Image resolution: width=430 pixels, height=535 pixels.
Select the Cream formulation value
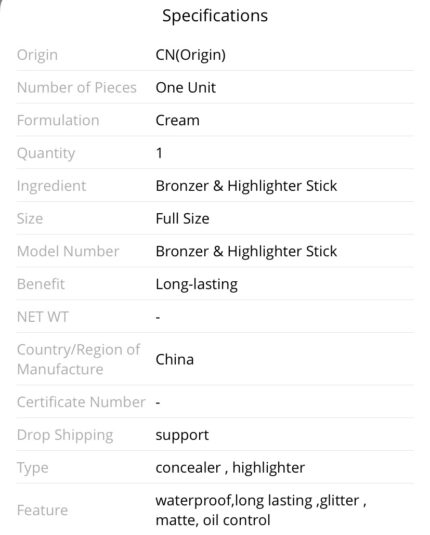coord(177,120)
